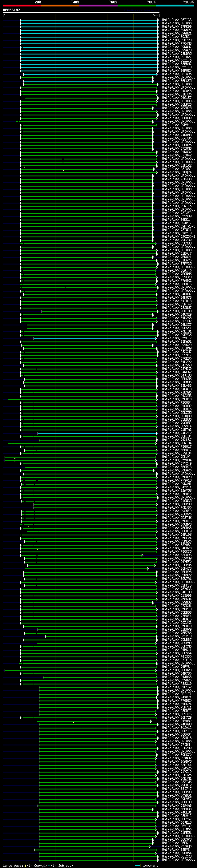197x868 pixels.
Task: Click the UniRef100_Q9CZ30-2 label
Action: pos(179,236)
